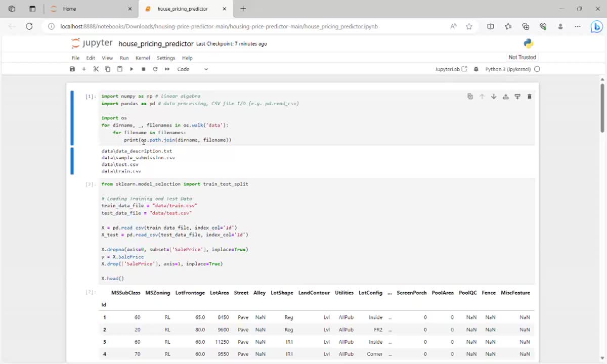Save the notebook with the floppy disk icon
Screen dimensions: 607x364
(x=72, y=69)
